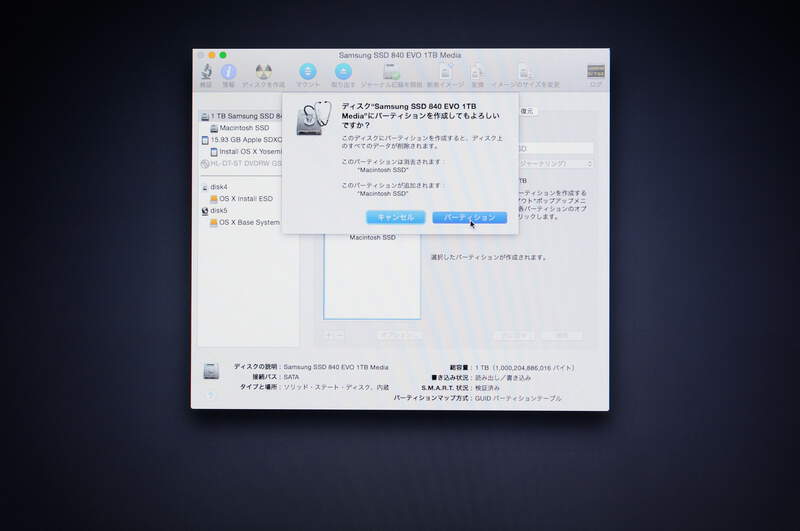Click the disk description value Samsung SSD 840 EVO
Viewport: 800px width, 531px height.
tap(336, 367)
